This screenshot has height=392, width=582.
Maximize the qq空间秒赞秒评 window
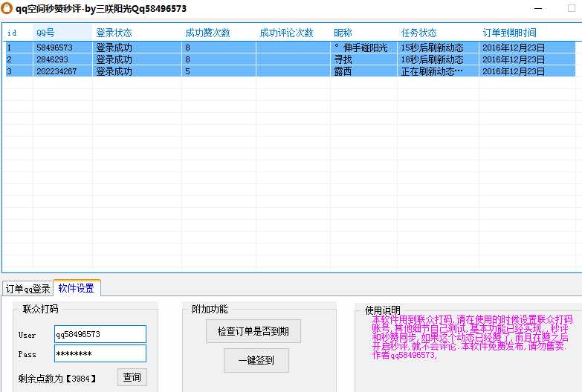tap(572, 8)
